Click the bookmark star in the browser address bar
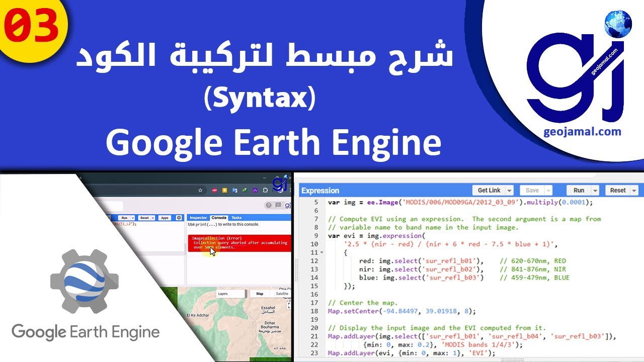Screen dimensions: 644x362 tap(200, 191)
